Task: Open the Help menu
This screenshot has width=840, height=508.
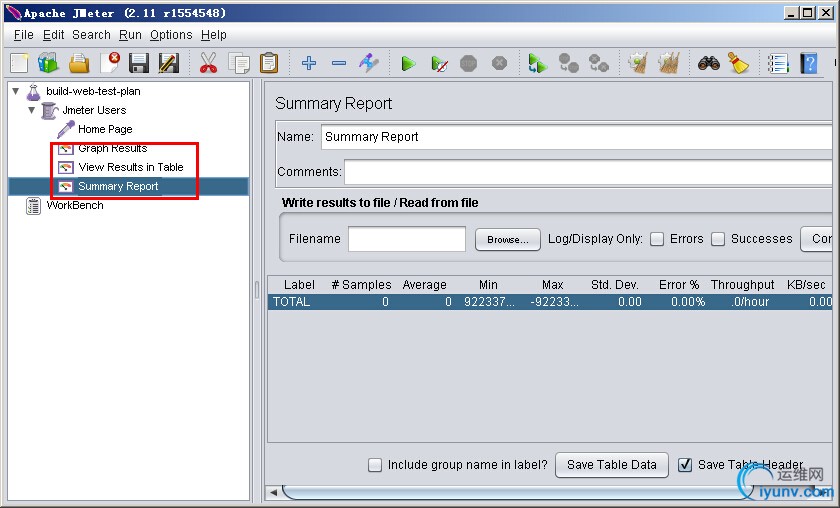Action: (x=214, y=35)
